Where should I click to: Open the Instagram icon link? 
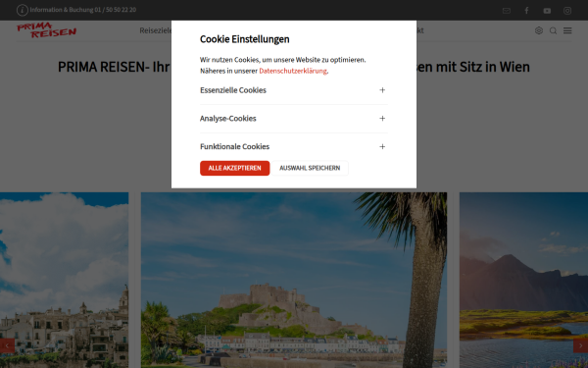tap(567, 11)
